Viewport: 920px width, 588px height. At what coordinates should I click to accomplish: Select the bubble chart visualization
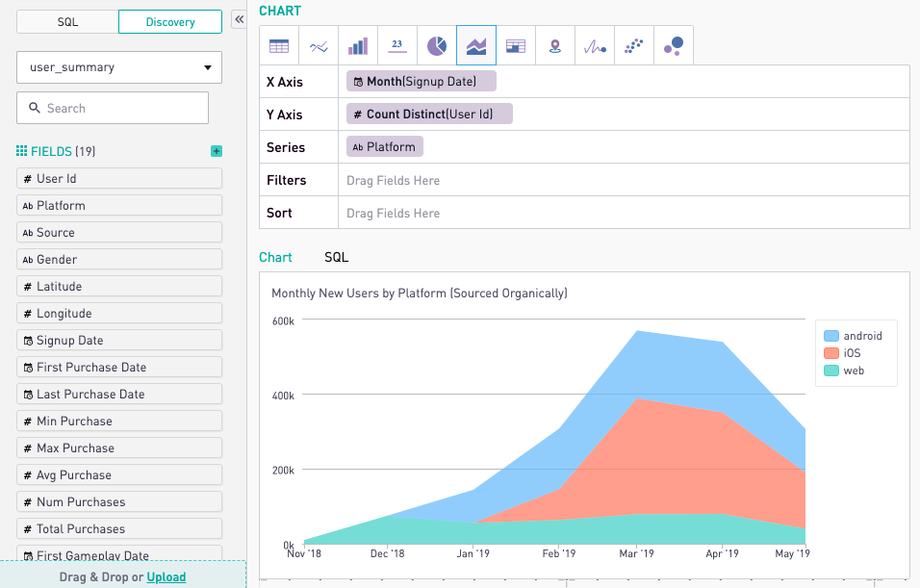(673, 45)
